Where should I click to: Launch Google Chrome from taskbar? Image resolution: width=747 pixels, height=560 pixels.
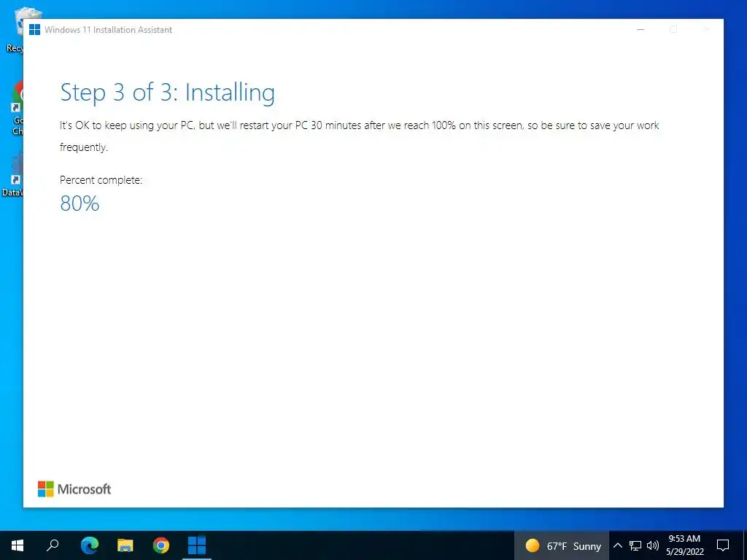(161, 545)
